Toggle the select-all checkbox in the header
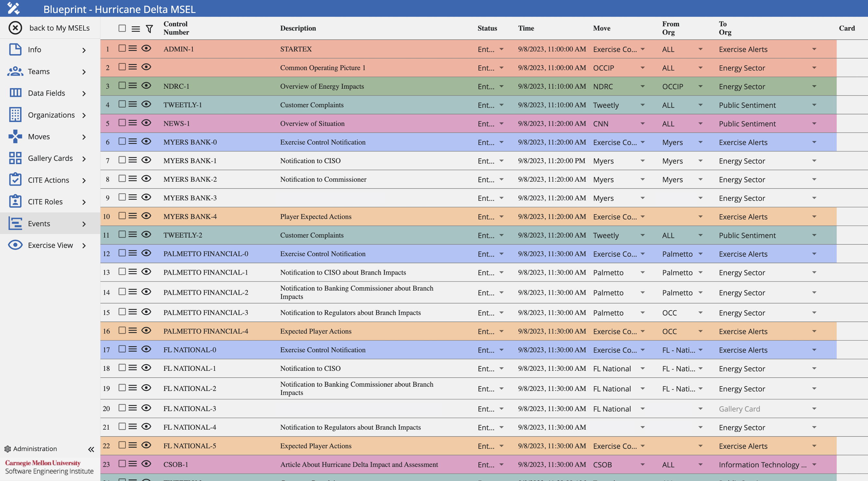 (x=122, y=29)
